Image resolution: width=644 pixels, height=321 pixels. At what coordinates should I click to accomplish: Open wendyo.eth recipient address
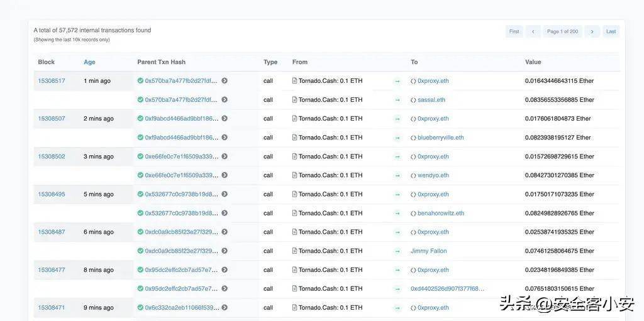tap(433, 175)
